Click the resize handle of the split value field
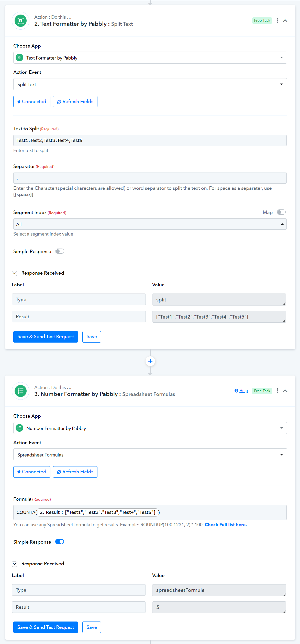The height and width of the screenshot is (644, 300). (284, 304)
